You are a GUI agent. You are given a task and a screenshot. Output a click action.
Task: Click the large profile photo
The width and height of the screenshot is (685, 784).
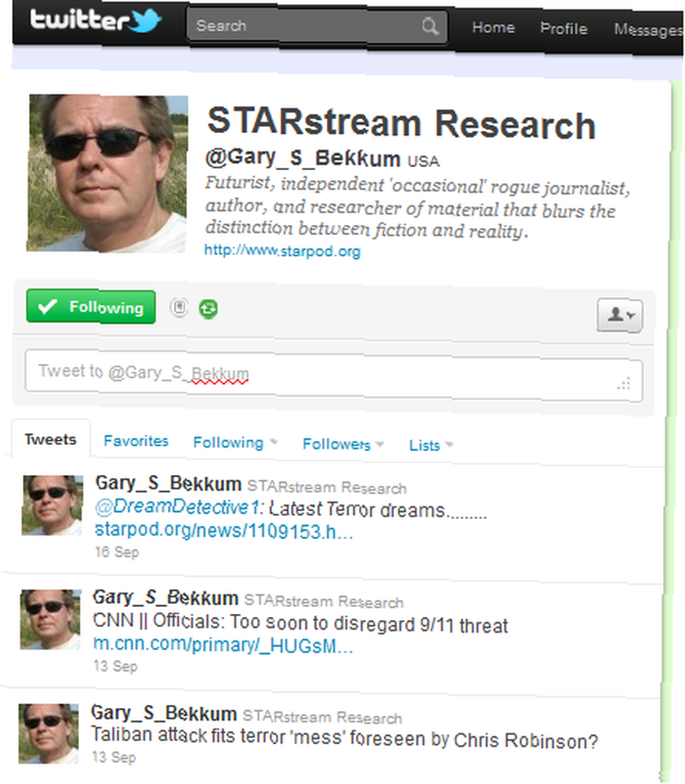tap(107, 173)
